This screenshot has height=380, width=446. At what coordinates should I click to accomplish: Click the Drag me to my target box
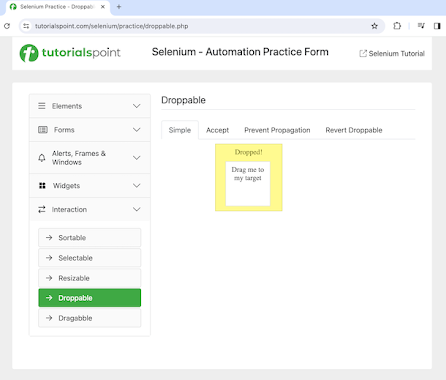(248, 184)
